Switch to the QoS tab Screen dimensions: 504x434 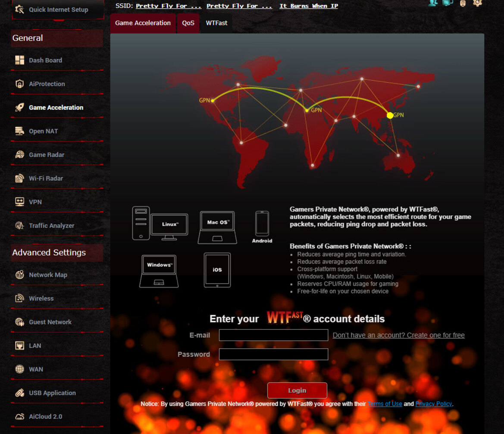(x=188, y=23)
